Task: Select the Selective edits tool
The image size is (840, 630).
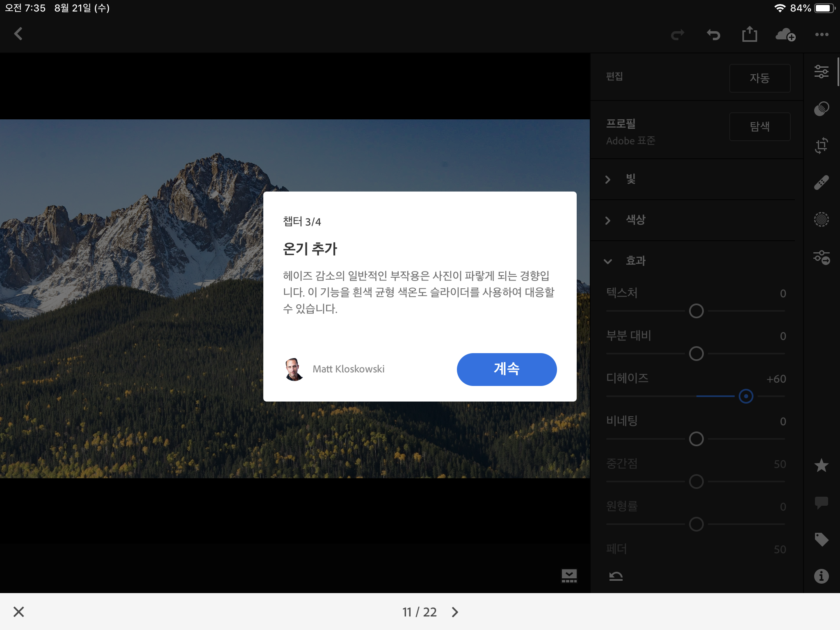Action: click(x=822, y=219)
